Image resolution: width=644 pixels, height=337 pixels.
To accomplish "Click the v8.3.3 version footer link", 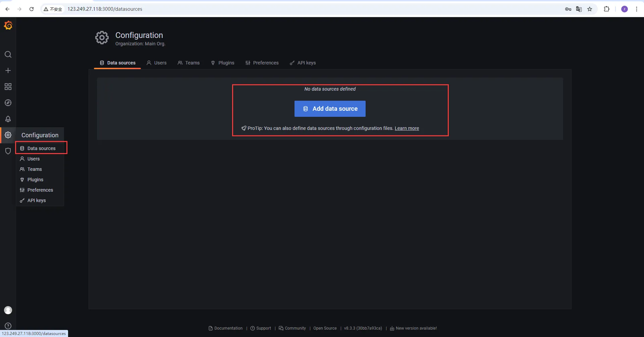I will point(363,328).
